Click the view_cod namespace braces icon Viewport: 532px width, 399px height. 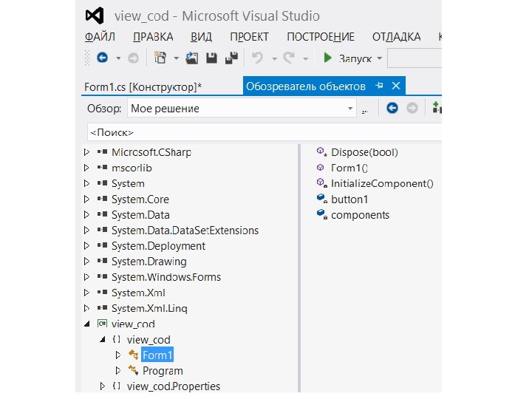(x=117, y=339)
